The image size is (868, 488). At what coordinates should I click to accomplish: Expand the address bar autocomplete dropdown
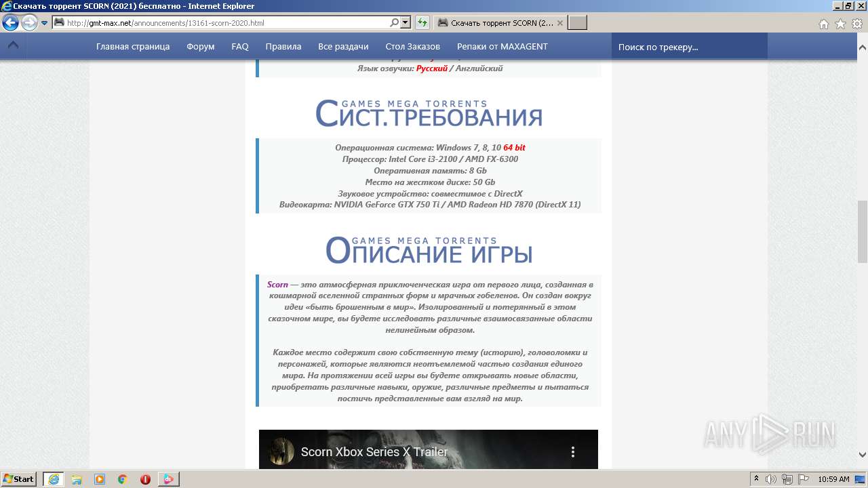click(x=406, y=23)
